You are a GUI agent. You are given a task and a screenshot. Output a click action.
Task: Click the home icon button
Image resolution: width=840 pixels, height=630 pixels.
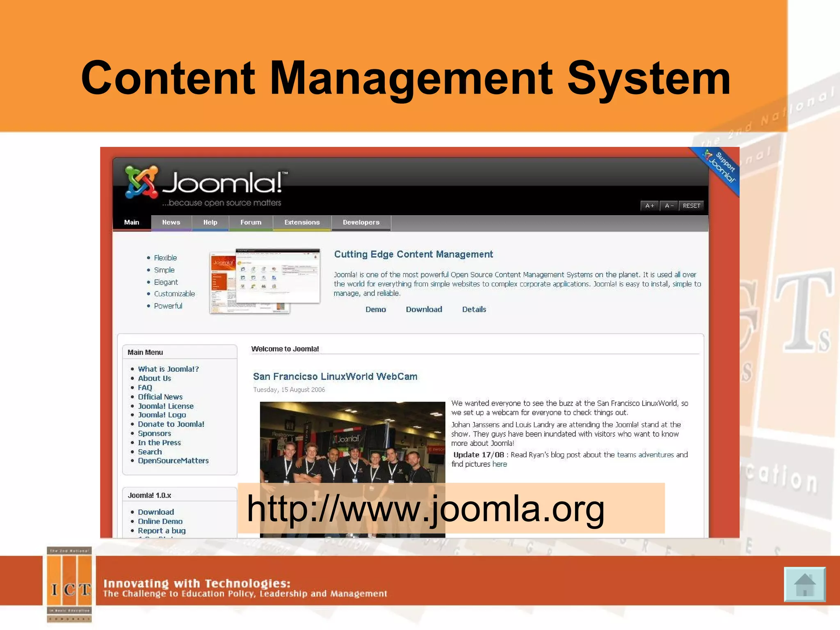[804, 584]
